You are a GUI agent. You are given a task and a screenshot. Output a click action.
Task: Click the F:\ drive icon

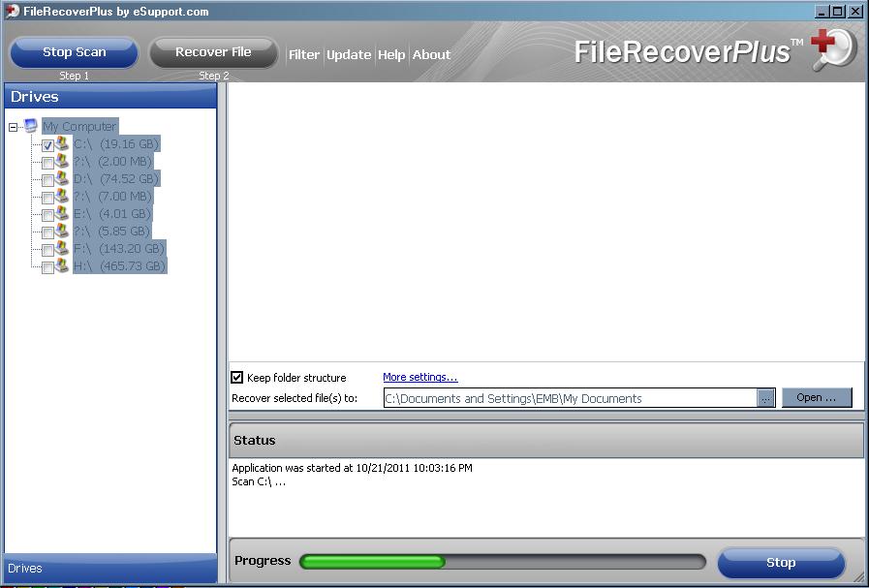click(62, 249)
